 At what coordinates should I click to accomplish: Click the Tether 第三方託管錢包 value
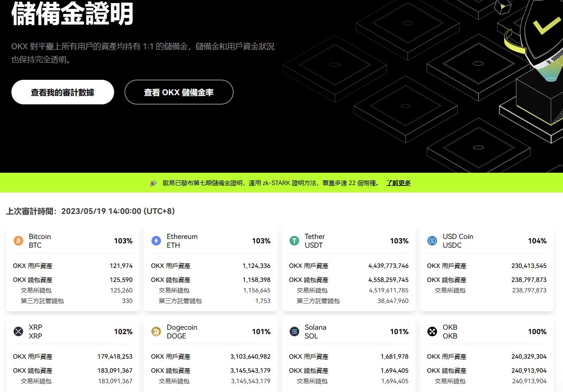point(392,301)
